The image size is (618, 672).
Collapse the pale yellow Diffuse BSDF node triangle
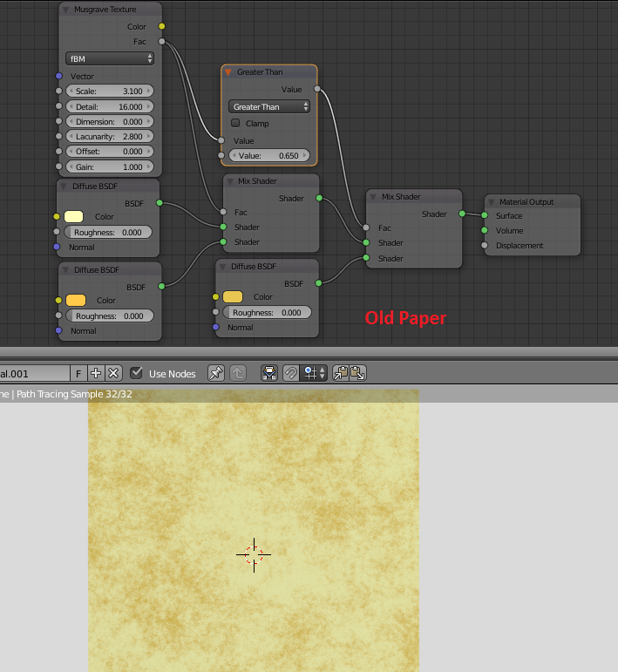click(x=64, y=187)
